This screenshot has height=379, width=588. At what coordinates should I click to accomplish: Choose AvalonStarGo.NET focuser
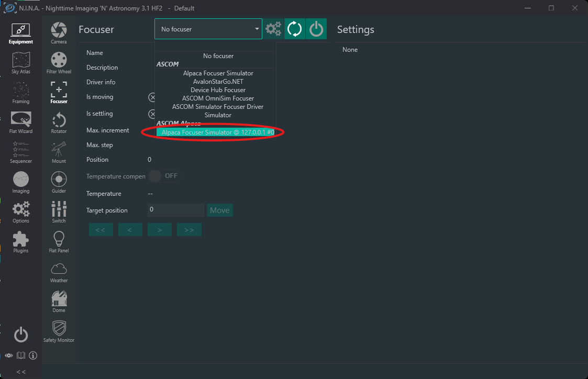[218, 81]
